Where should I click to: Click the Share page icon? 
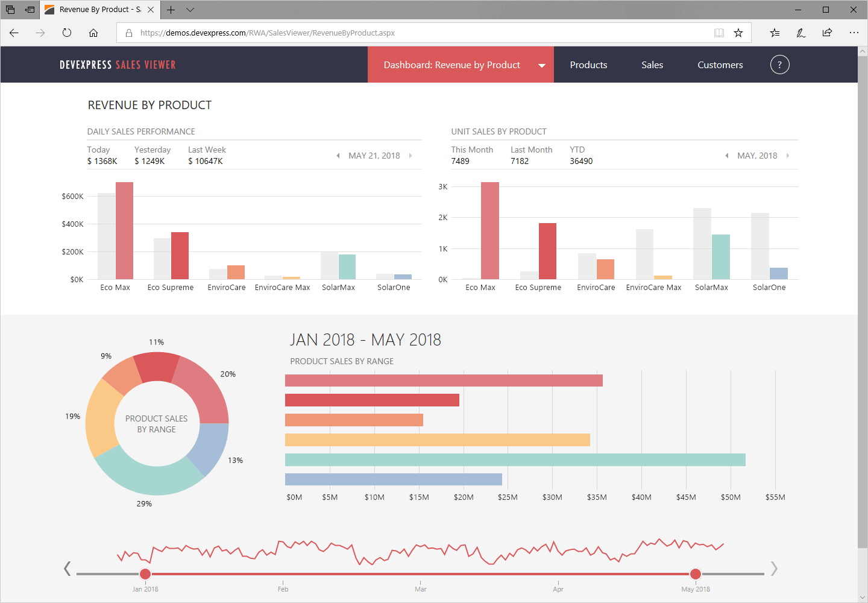[x=827, y=33]
